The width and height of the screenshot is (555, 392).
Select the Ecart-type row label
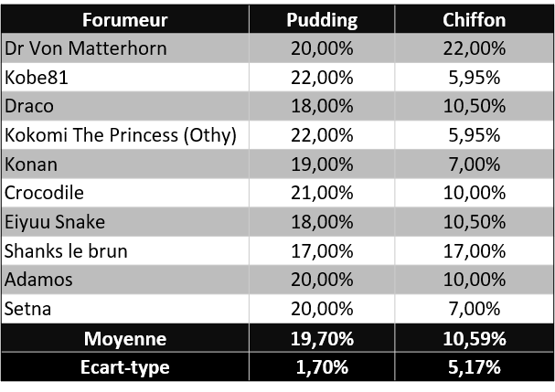(124, 368)
